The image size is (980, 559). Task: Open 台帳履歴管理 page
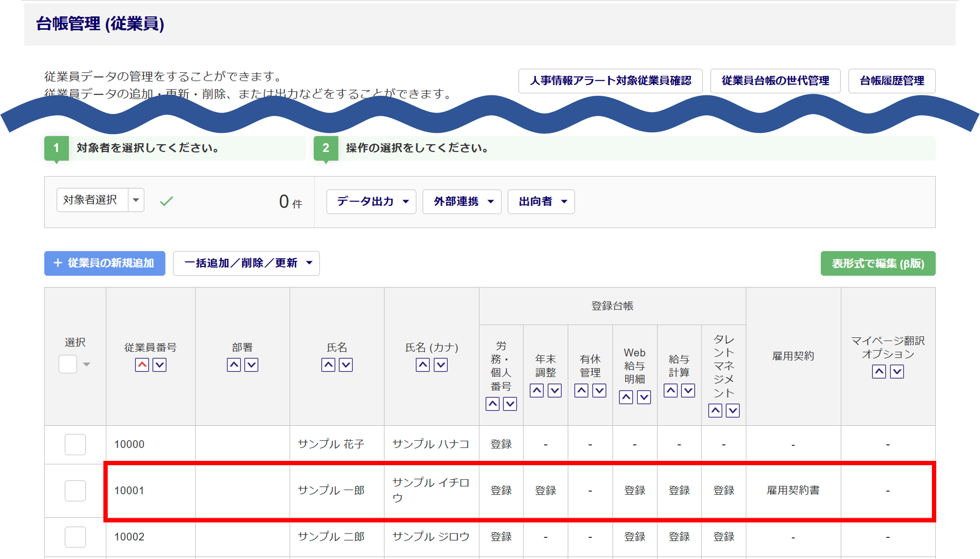tap(892, 81)
